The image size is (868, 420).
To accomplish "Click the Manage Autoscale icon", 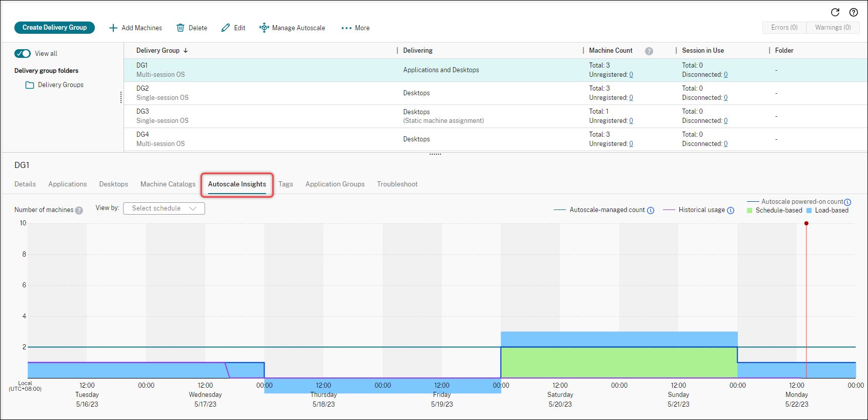I will coord(264,28).
